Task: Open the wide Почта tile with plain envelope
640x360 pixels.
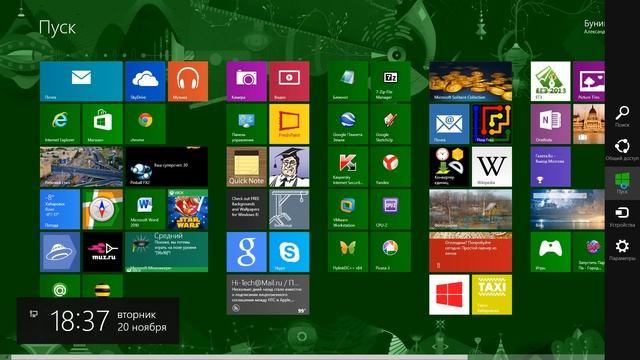Action: [x=81, y=81]
